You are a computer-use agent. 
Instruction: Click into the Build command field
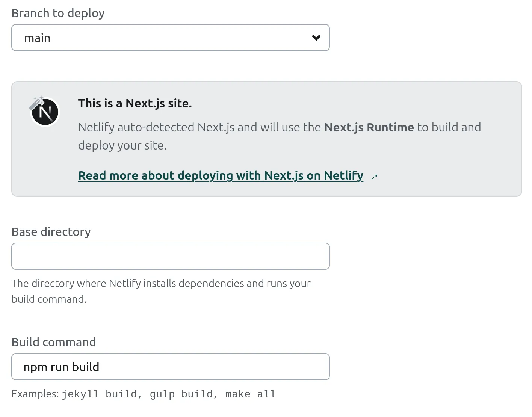pyautogui.click(x=171, y=367)
